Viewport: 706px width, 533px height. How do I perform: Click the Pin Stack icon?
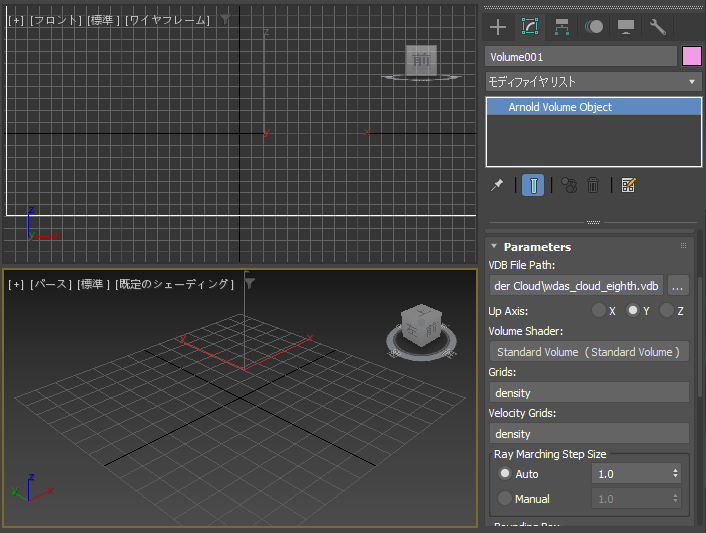pos(497,185)
